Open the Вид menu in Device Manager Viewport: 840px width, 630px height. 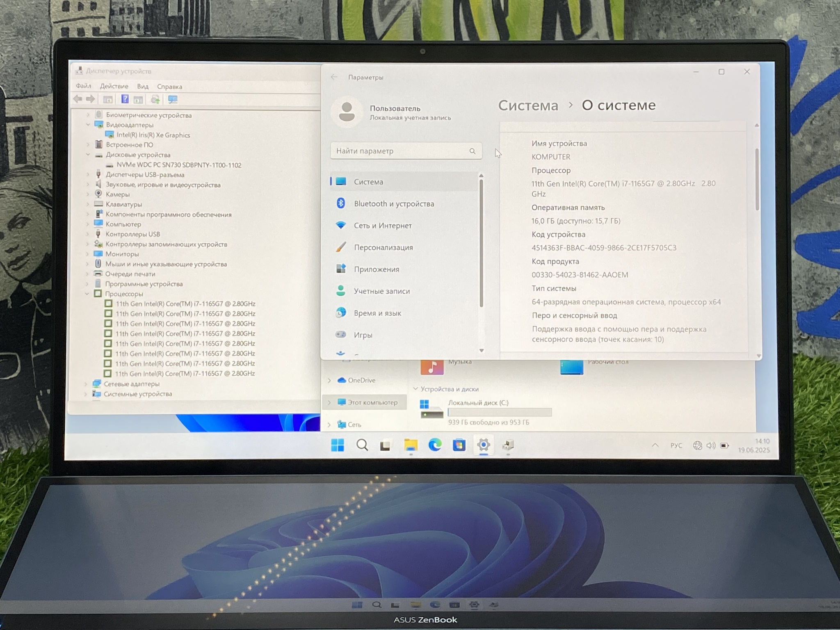pos(142,86)
